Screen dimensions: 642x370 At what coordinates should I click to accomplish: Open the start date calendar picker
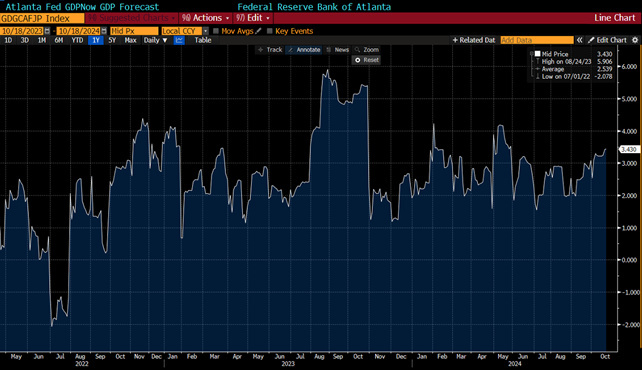[47, 31]
